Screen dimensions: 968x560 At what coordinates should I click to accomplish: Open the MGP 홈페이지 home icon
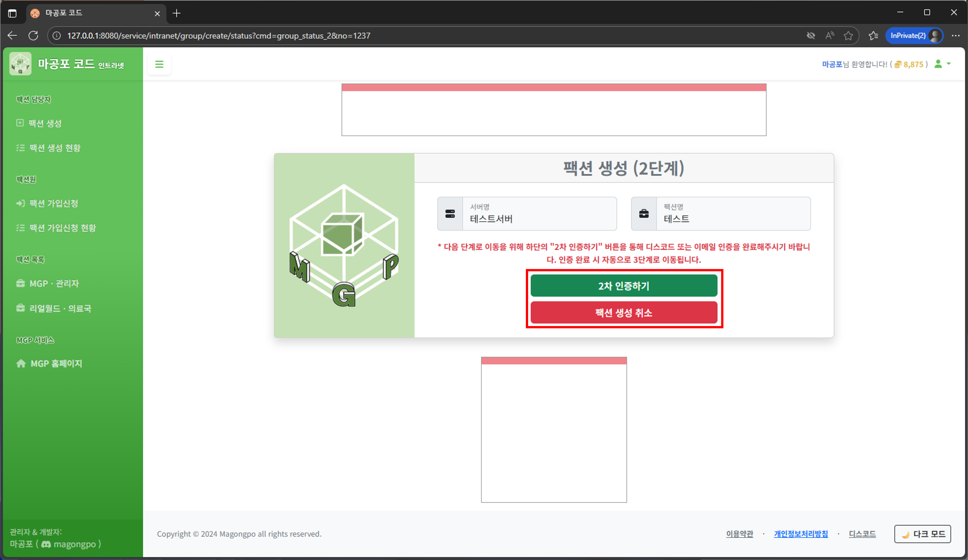coord(21,363)
